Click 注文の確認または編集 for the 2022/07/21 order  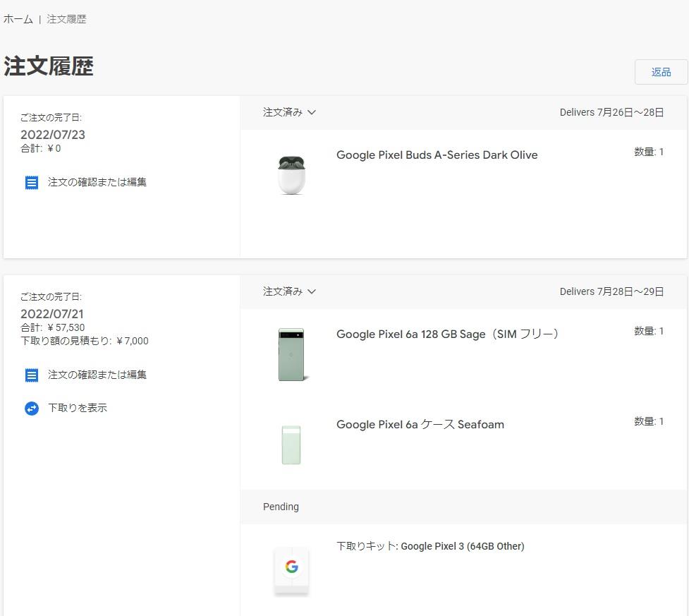[x=97, y=375]
